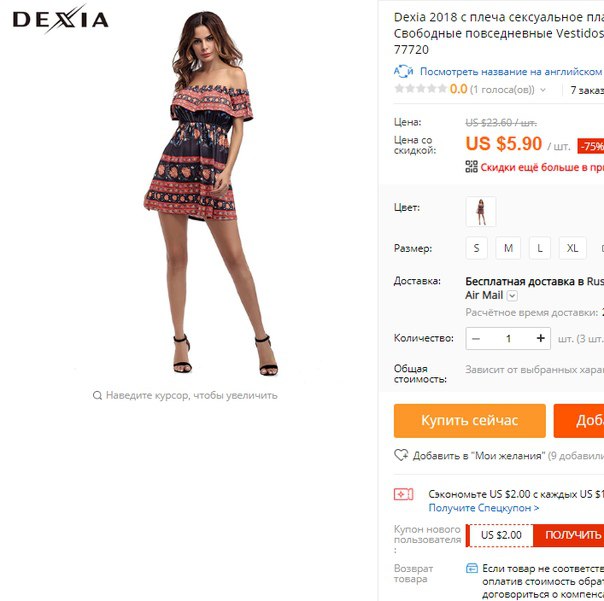Click the quantity input field

(x=508, y=339)
